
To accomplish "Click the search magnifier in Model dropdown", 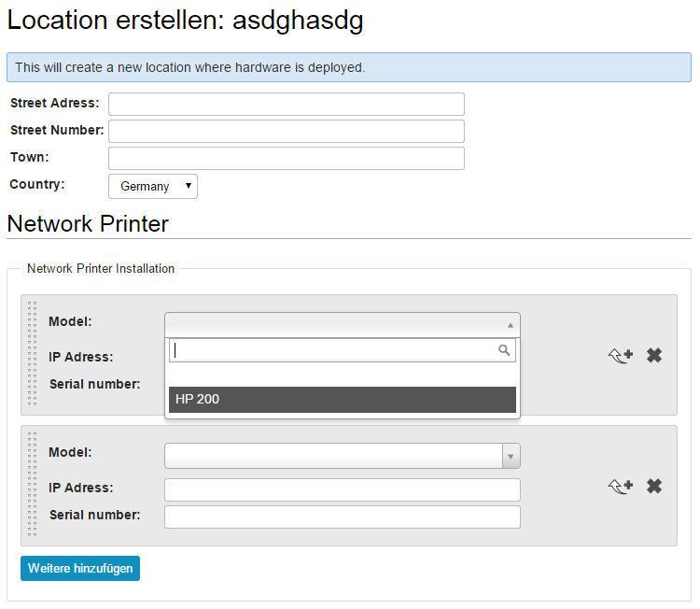I will click(504, 350).
